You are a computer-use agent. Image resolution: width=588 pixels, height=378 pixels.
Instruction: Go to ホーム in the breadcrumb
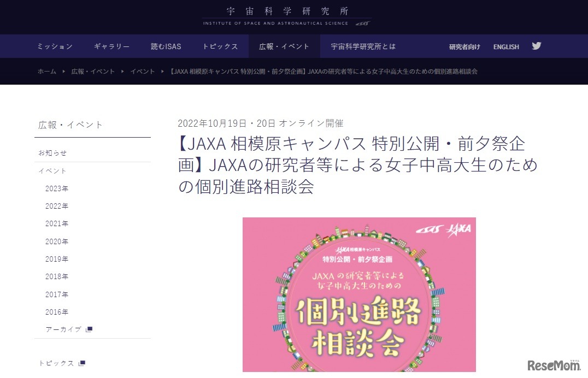click(x=47, y=71)
